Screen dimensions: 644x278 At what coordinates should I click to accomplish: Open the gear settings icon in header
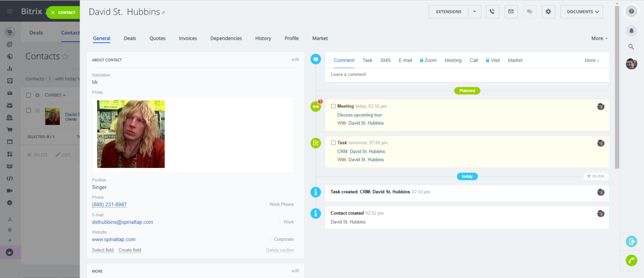coord(548,12)
